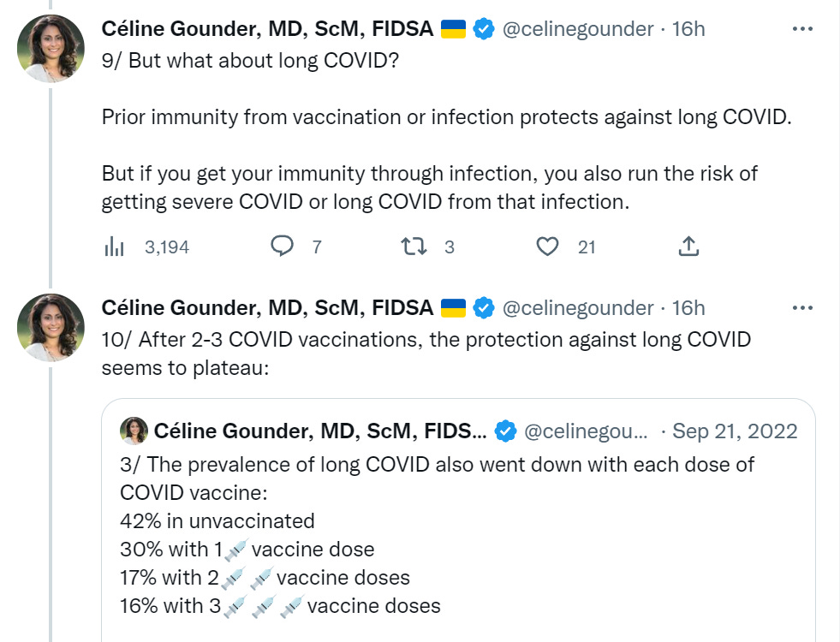
Task: Open the profile photo beside the 10/ tweet
Action: pyautogui.click(x=51, y=328)
